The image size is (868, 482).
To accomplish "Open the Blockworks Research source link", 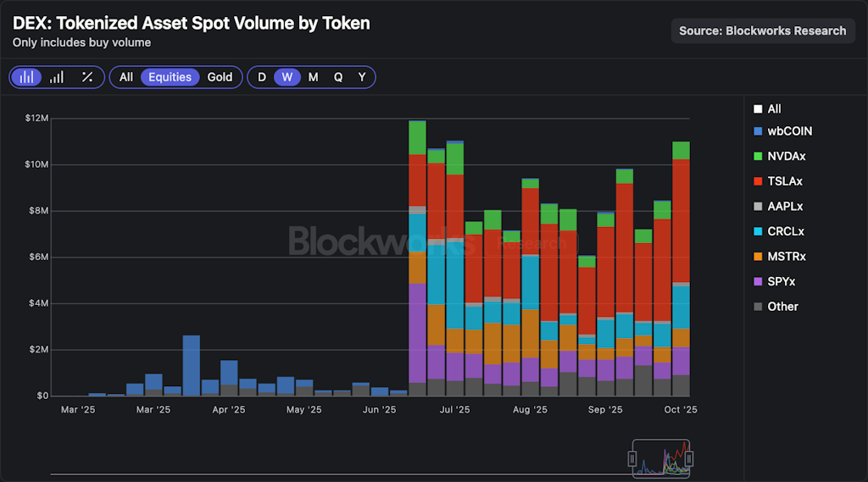I will [x=762, y=30].
